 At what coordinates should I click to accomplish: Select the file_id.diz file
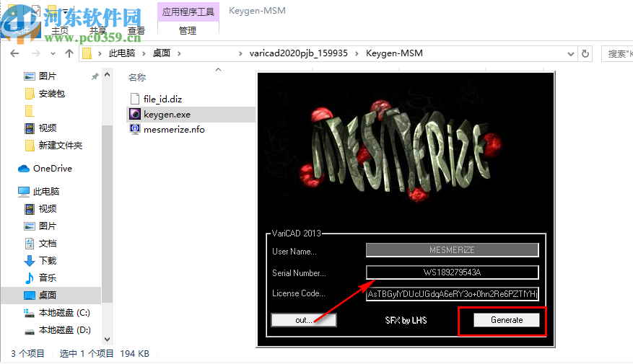tap(162, 99)
